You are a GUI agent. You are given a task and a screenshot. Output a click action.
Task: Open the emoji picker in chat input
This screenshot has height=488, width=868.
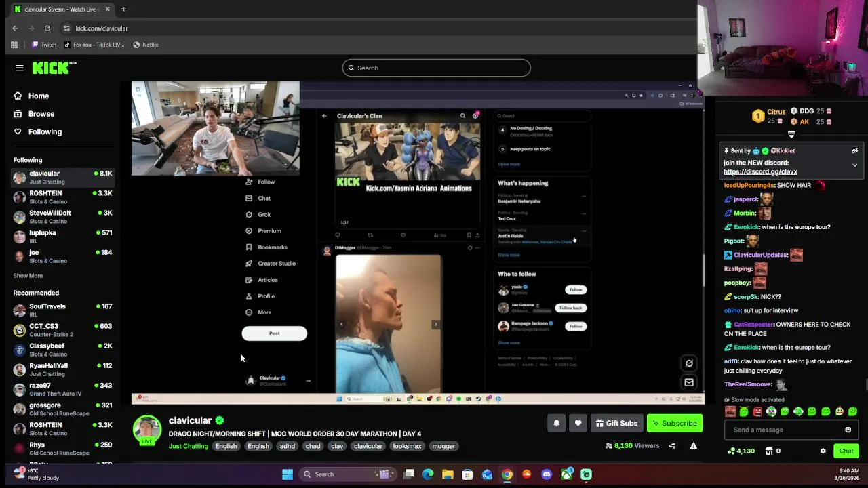tap(848, 430)
